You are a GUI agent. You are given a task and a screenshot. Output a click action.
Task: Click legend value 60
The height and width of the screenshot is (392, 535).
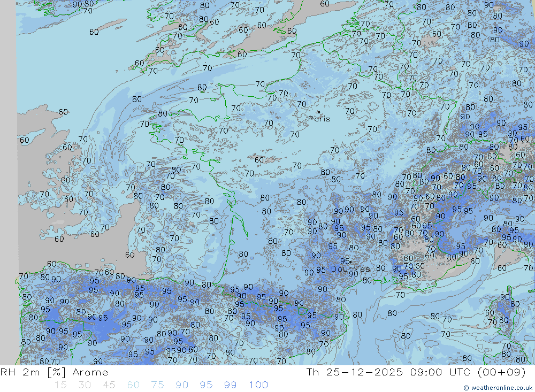point(133,385)
